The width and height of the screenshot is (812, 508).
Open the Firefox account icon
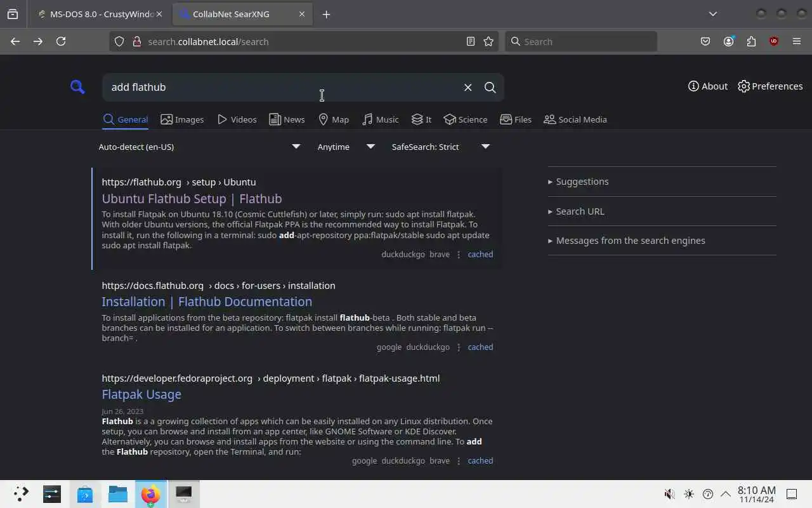click(728, 41)
